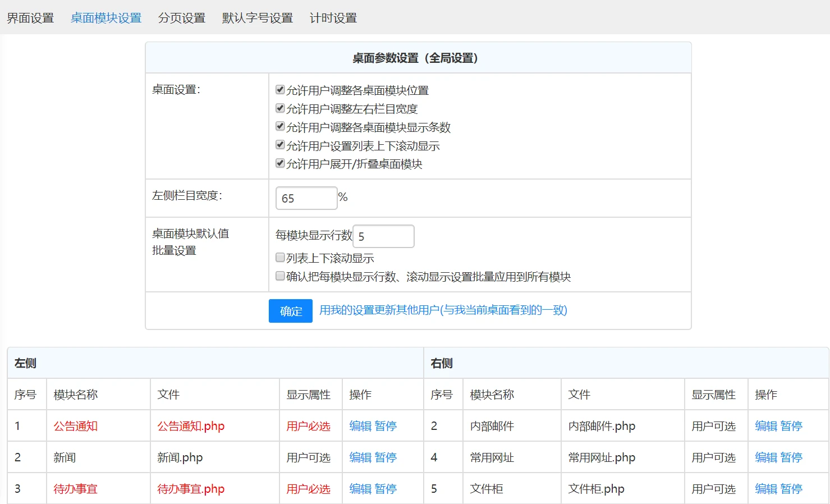Viewport: 830px width, 504px height.
Task: Edit the 公告通知 module
Action: pos(360,426)
